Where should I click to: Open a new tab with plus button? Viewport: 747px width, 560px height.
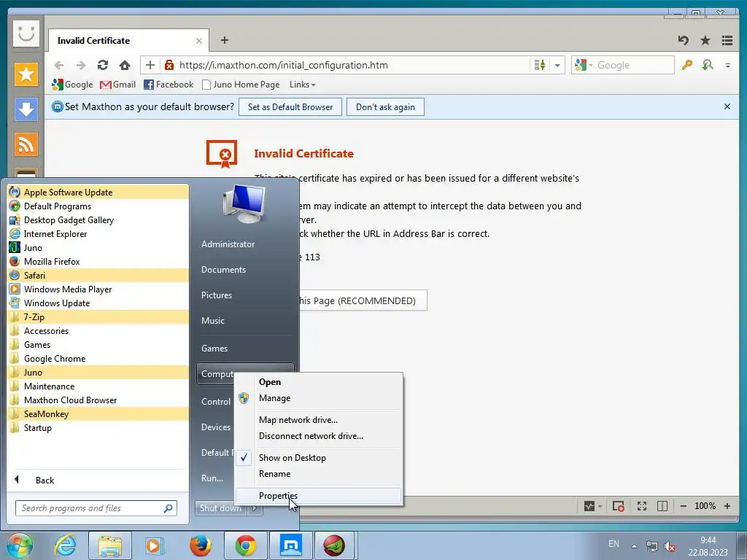click(x=225, y=41)
